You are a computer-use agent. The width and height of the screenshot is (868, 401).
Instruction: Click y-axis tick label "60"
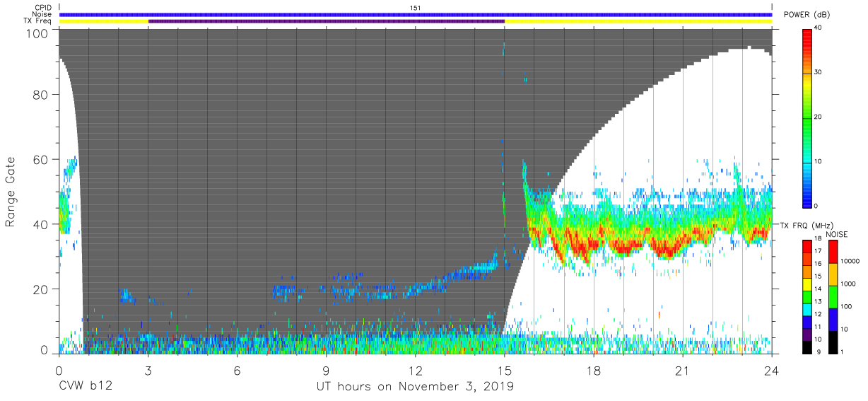(x=40, y=159)
